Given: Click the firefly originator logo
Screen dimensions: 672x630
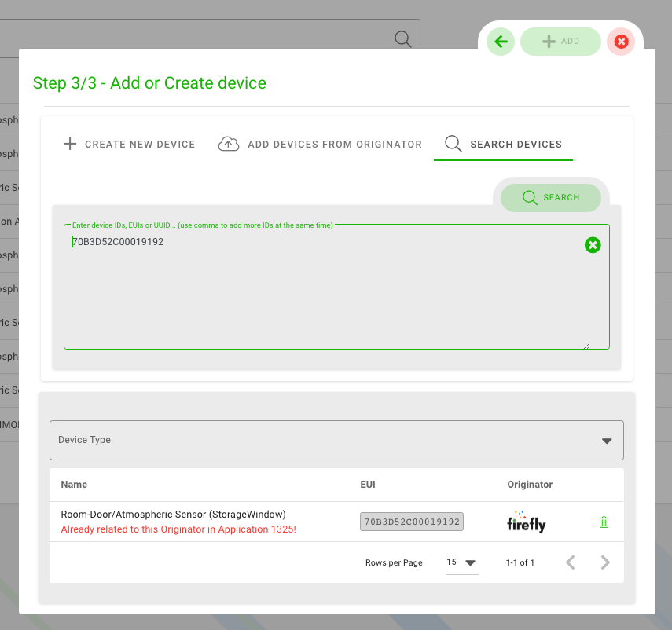Looking at the screenshot, I should click(x=526, y=522).
